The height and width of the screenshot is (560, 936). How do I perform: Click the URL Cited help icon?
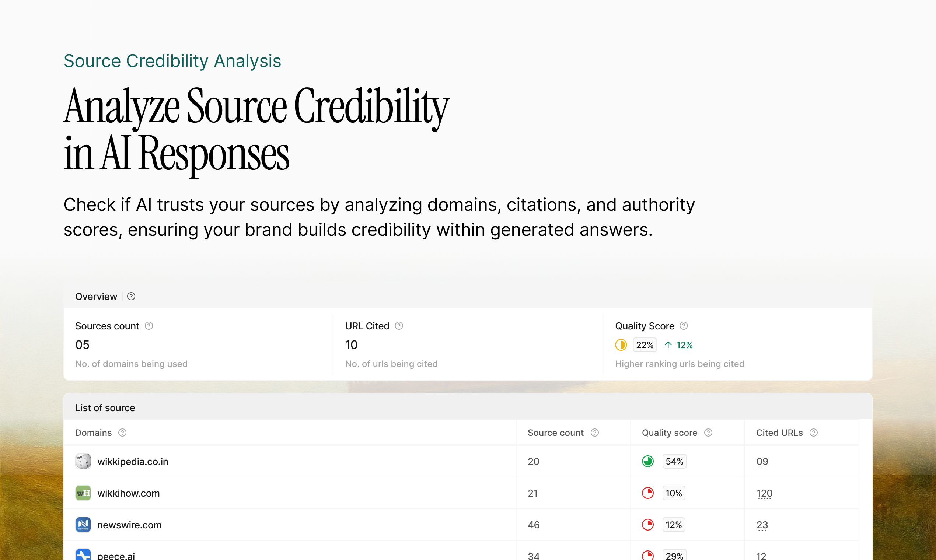click(399, 326)
